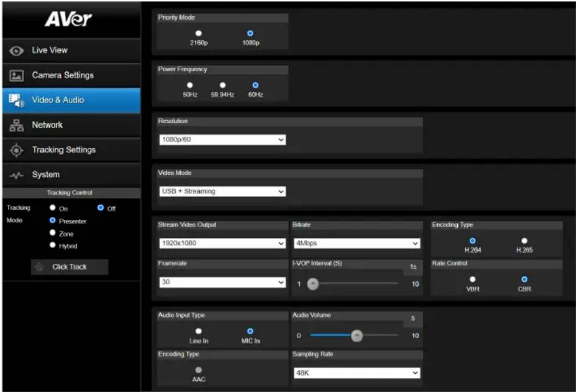Set power frequency to 50Hz
The height and width of the screenshot is (392, 576).
point(190,85)
